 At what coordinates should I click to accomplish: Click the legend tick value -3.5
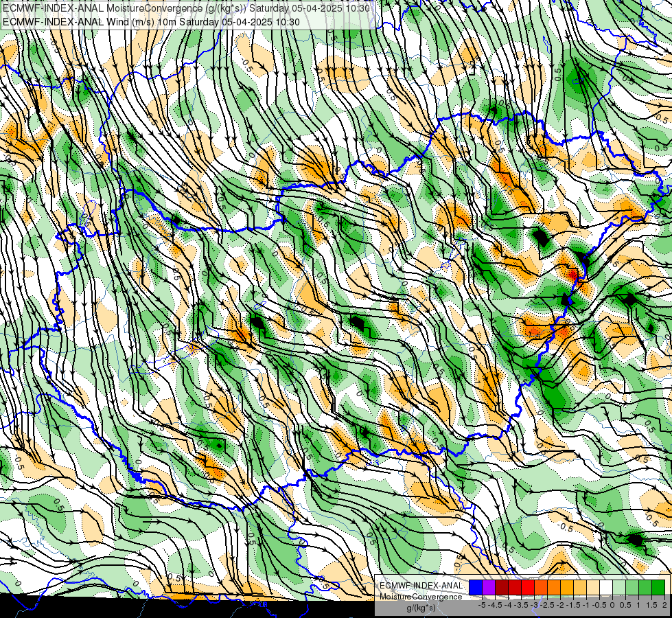point(521,605)
